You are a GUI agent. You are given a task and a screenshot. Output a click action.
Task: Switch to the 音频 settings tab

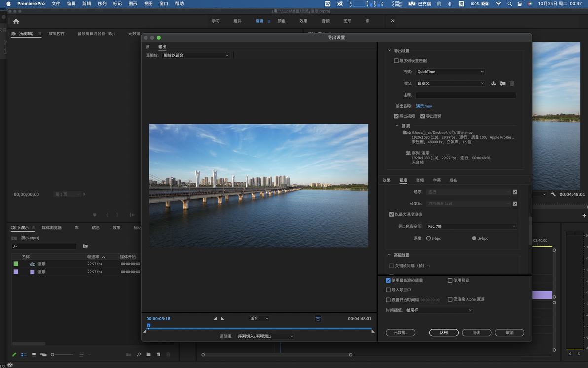click(x=420, y=180)
